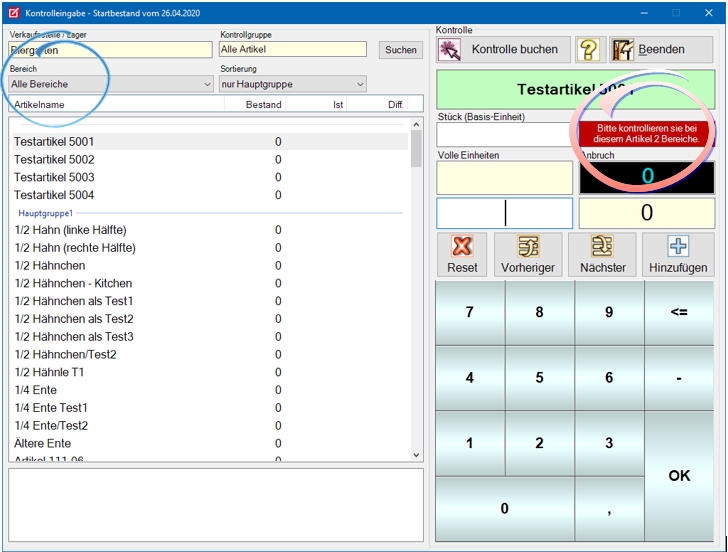Click the Kontrolle buchen wand icon

pyautogui.click(x=450, y=50)
